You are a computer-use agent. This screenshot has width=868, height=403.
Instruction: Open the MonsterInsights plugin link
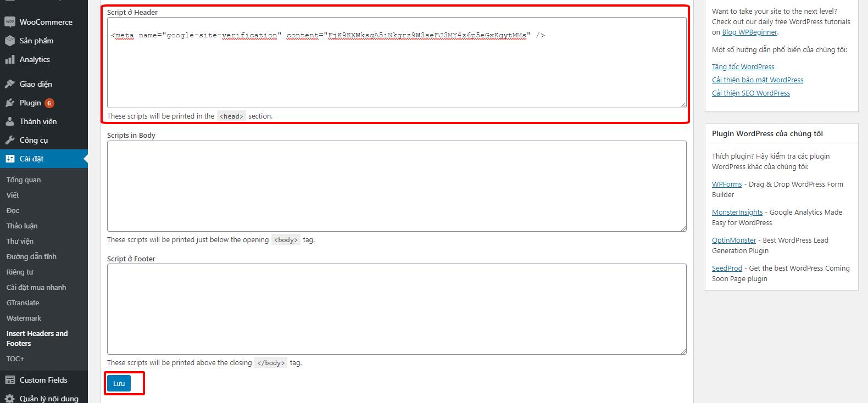737,212
